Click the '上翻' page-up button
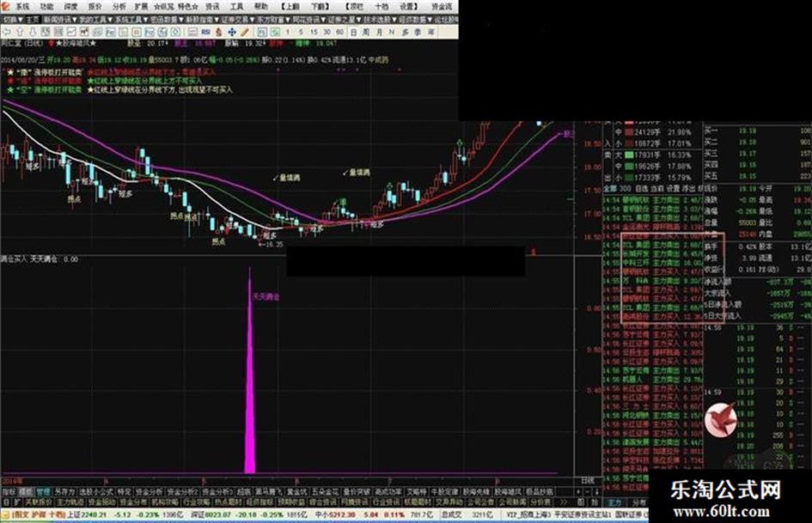Viewport: 812px width, 523px height. 291,6
